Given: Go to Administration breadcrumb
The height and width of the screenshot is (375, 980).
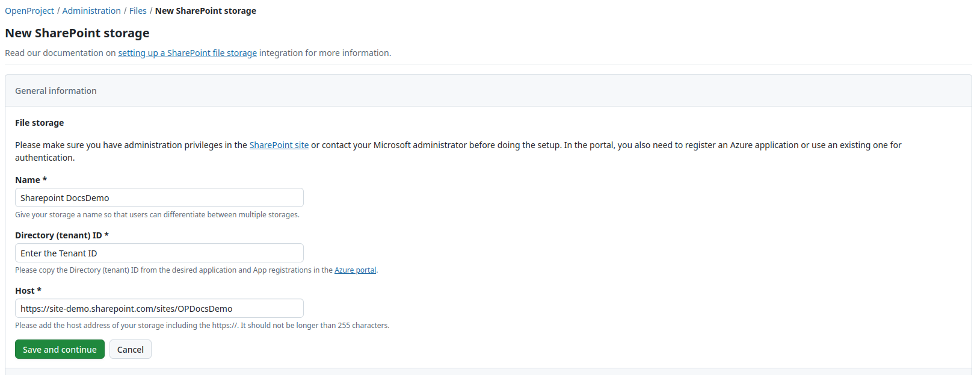Looking at the screenshot, I should point(91,11).
